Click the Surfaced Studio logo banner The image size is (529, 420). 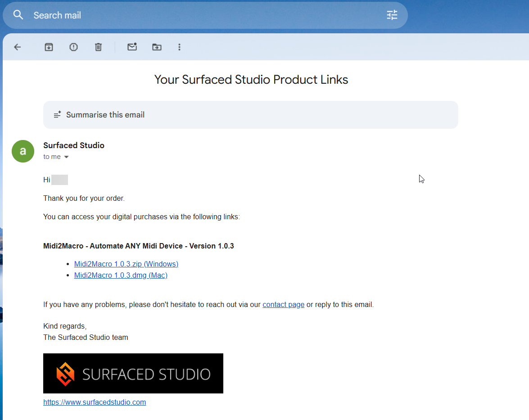pos(133,373)
